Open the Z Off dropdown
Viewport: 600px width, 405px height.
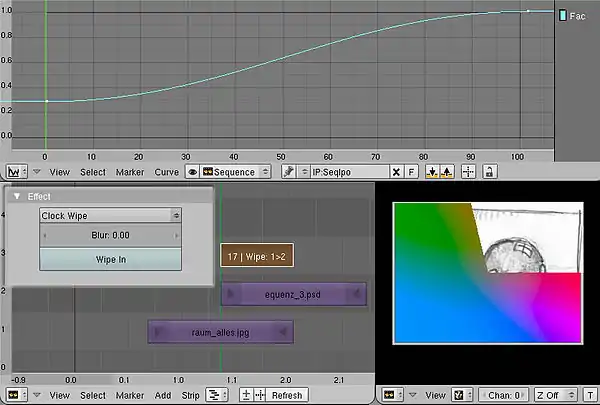pyautogui.click(x=556, y=395)
